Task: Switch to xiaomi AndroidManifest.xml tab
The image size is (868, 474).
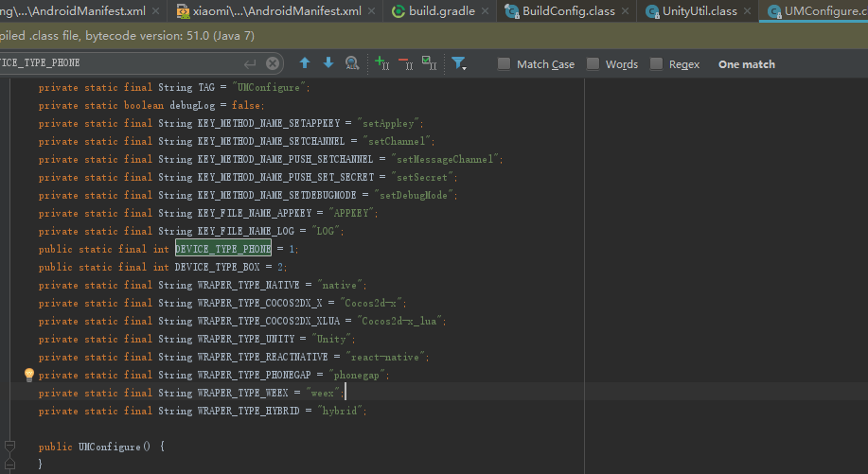Action: point(276,11)
